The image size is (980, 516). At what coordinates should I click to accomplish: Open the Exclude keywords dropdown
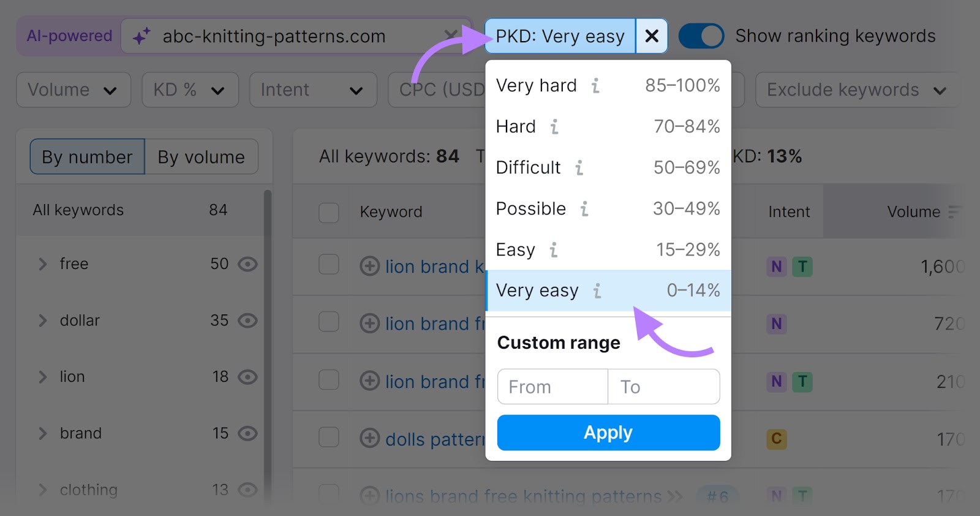tap(856, 89)
